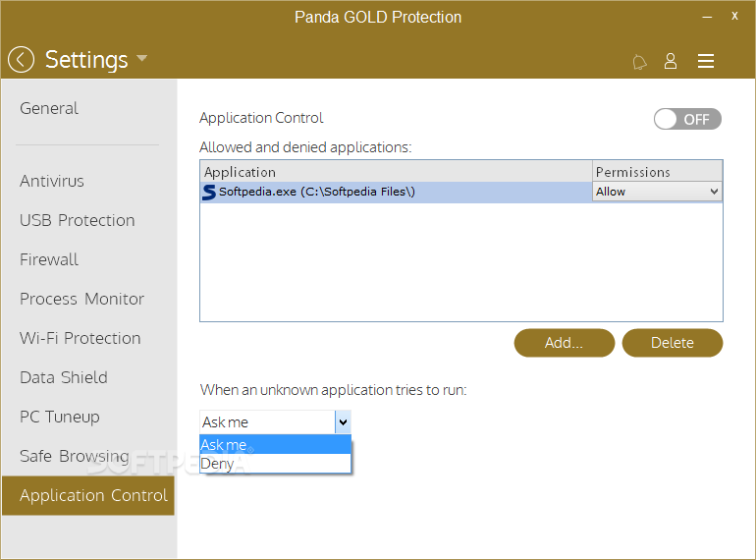Open the hamburger menu icon
This screenshot has width=756, height=560.
pyautogui.click(x=705, y=61)
